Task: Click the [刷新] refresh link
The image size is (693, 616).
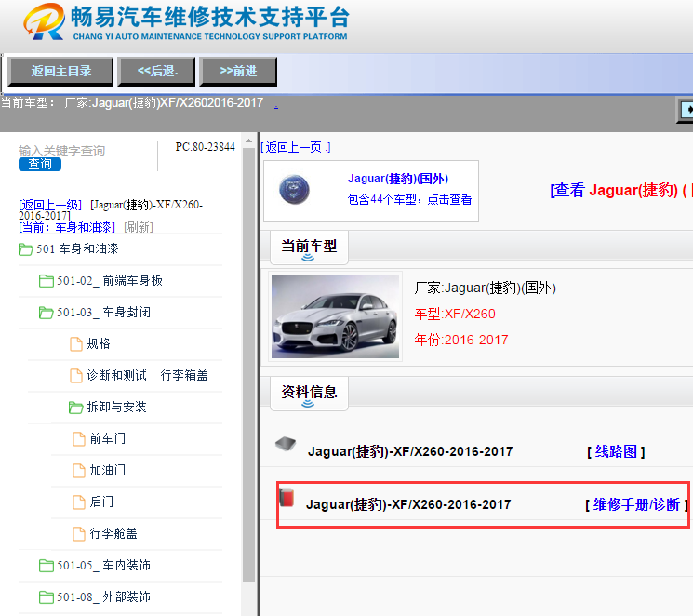Action: click(x=139, y=227)
